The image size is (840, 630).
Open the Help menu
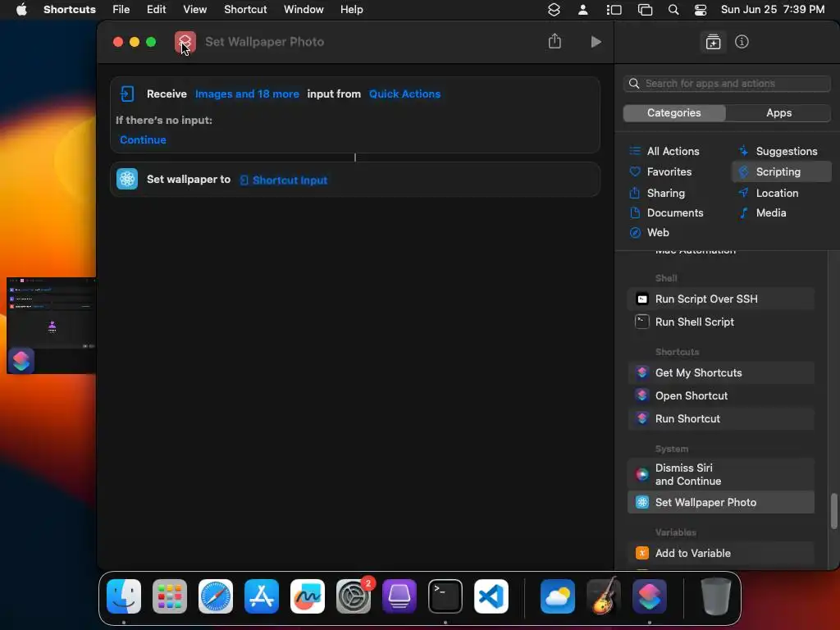click(351, 10)
